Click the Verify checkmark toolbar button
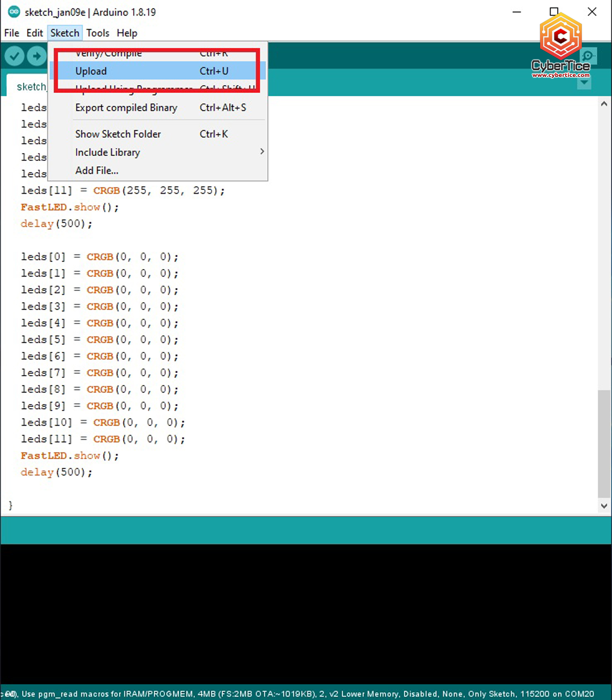Image resolution: width=612 pixels, height=700 pixels. point(14,56)
